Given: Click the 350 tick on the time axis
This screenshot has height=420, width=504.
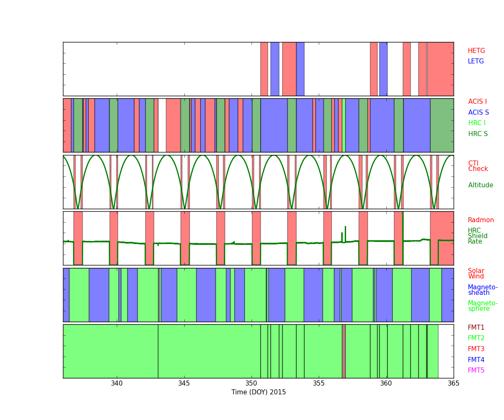Looking at the screenshot, I should 251,383.
